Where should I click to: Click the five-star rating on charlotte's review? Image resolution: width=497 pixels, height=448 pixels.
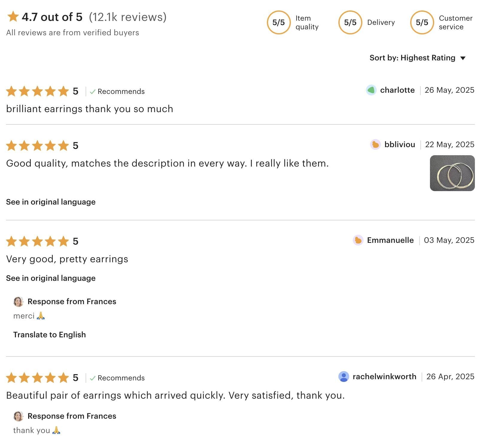pyautogui.click(x=37, y=91)
